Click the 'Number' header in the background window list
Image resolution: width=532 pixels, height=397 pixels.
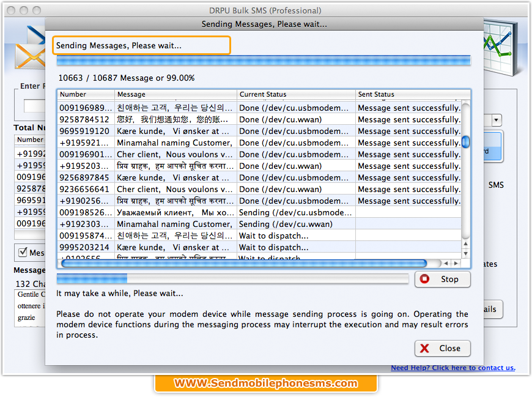[30, 139]
